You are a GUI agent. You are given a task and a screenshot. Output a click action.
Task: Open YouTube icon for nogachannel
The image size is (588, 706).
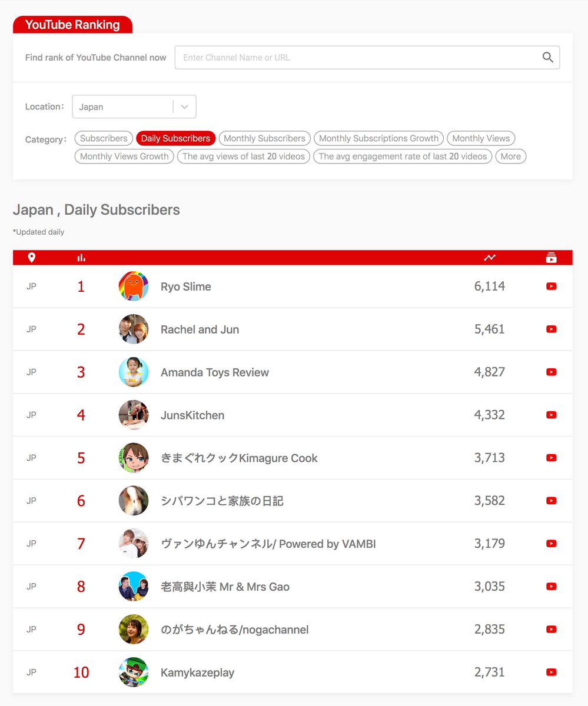(x=551, y=630)
